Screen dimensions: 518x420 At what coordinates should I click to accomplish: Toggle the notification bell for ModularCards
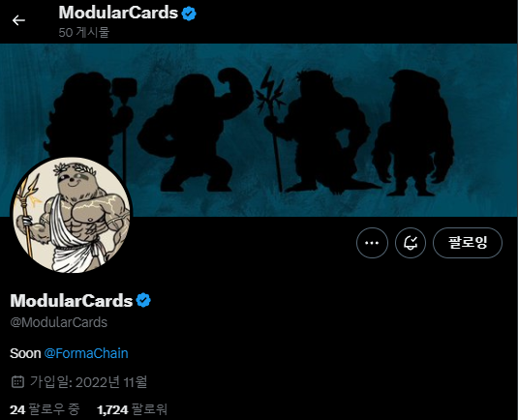click(411, 243)
